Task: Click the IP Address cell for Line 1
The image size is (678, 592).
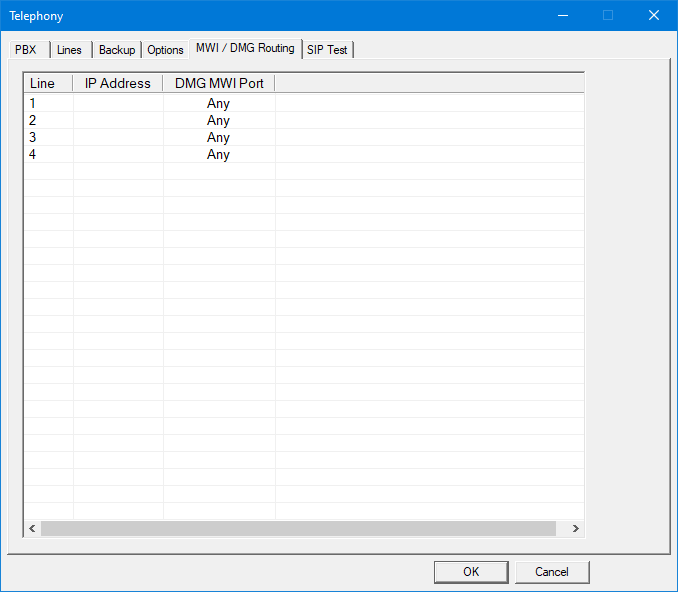Action: tap(118, 104)
